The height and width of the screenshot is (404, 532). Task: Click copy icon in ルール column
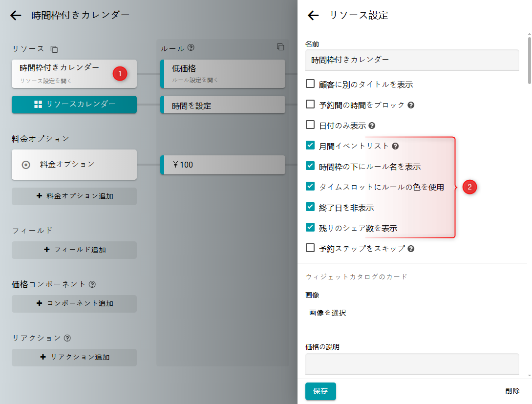(x=280, y=47)
